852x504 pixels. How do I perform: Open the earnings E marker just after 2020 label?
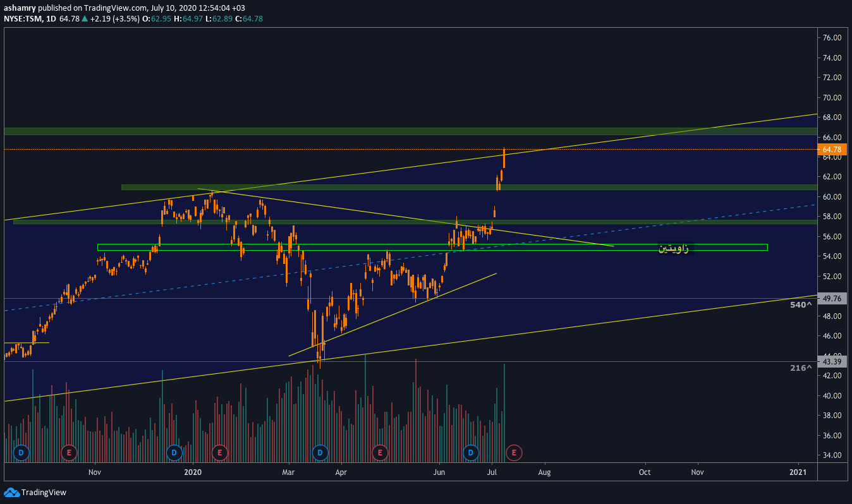(219, 452)
